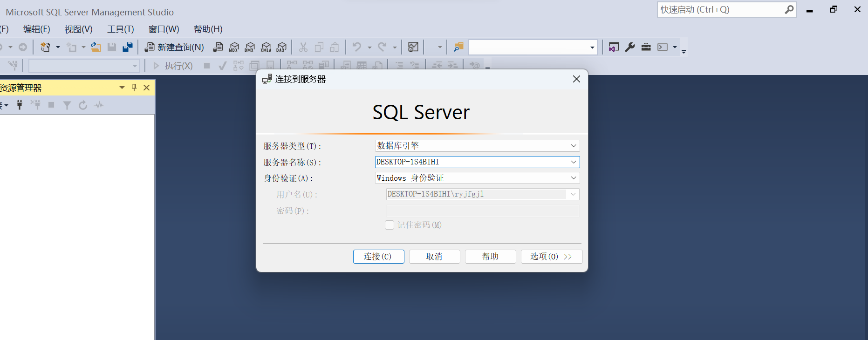Click the Connect plug icon in Object Explorer
The image size is (868, 340).
pos(20,105)
